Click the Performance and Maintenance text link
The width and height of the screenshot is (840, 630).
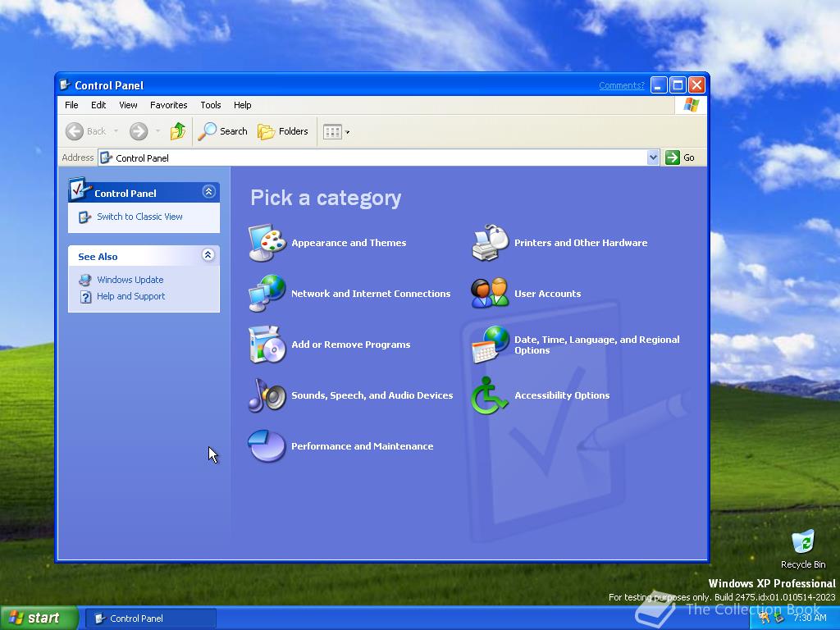pos(362,446)
